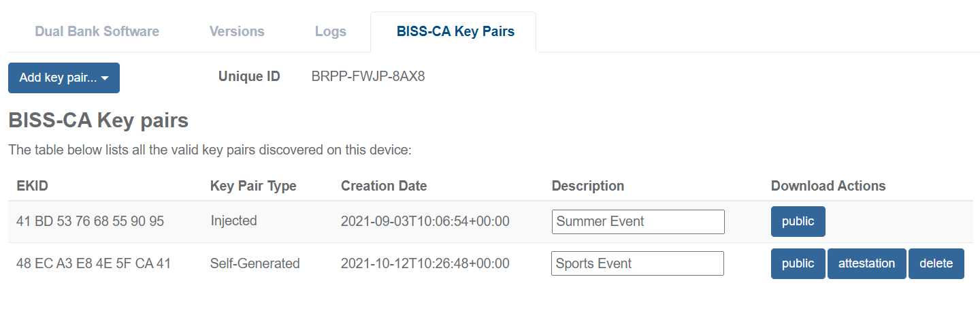Screen dimensions: 980x309
Task: Click the Key Pair Type column header
Action: [x=253, y=186]
